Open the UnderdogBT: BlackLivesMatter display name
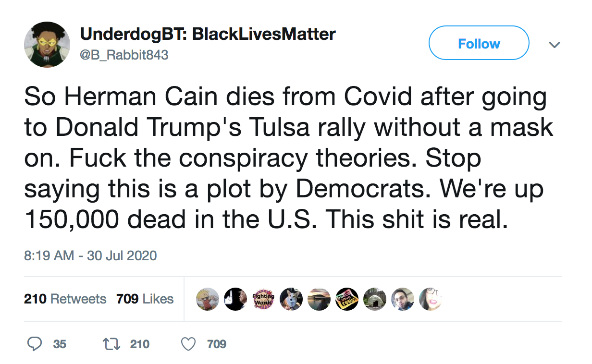This screenshot has width=592, height=364. pos(208,34)
